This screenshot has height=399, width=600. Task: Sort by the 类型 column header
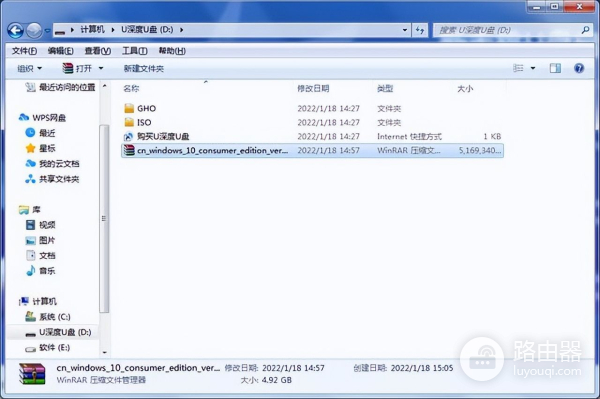pyautogui.click(x=385, y=88)
